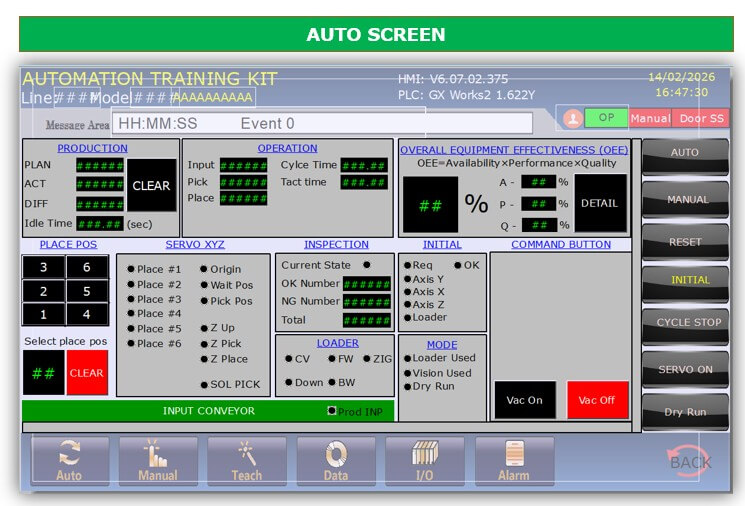Click the Overall Equipment Effectiveness heading link
The height and width of the screenshot is (506, 745).
(514, 150)
